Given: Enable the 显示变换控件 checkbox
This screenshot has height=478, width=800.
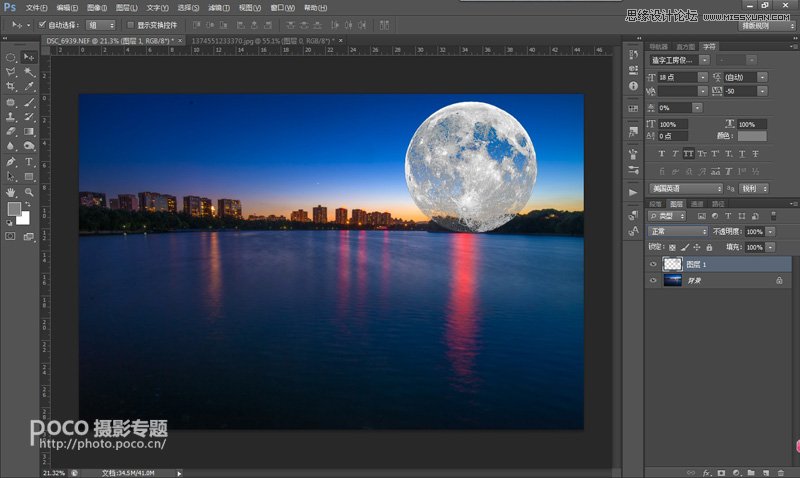Looking at the screenshot, I should [x=130, y=24].
